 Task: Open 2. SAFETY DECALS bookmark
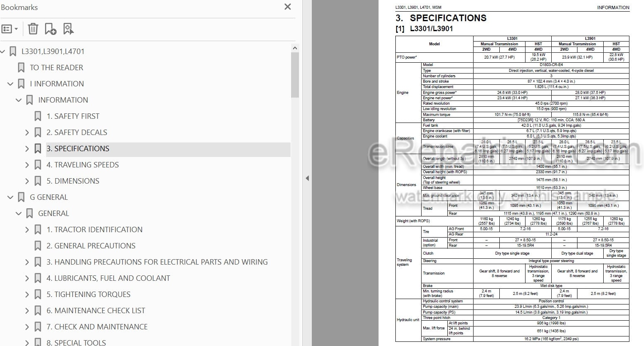point(76,133)
